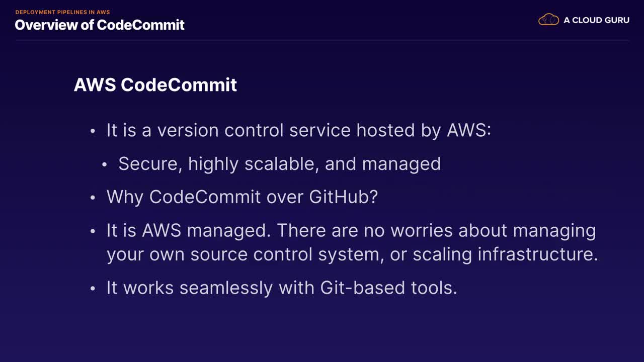Click the sub-bullet dot before "Secure"

105,165
